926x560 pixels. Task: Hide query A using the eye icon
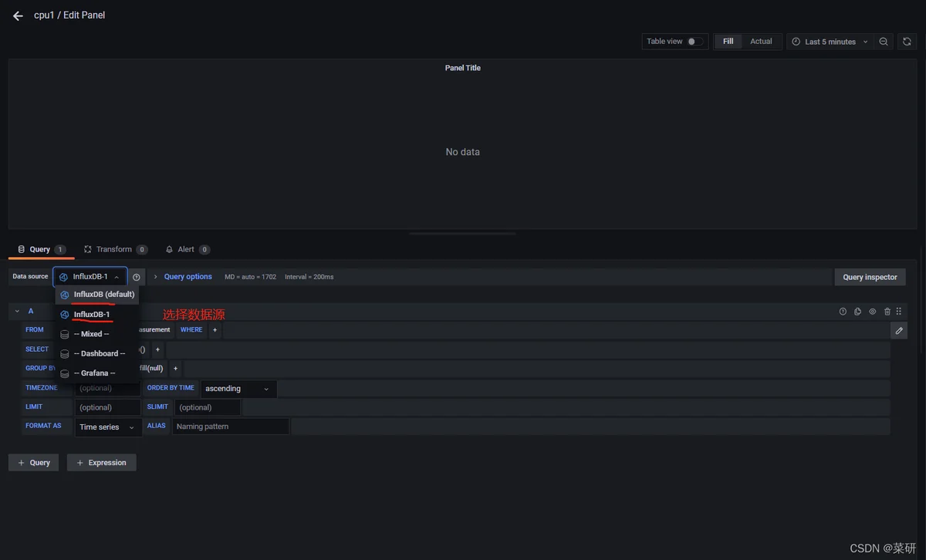pos(873,311)
